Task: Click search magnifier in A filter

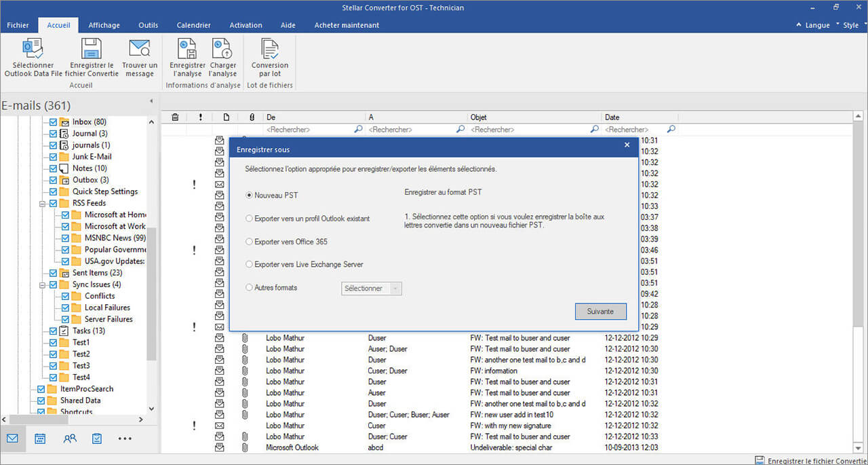Action: pos(460,129)
